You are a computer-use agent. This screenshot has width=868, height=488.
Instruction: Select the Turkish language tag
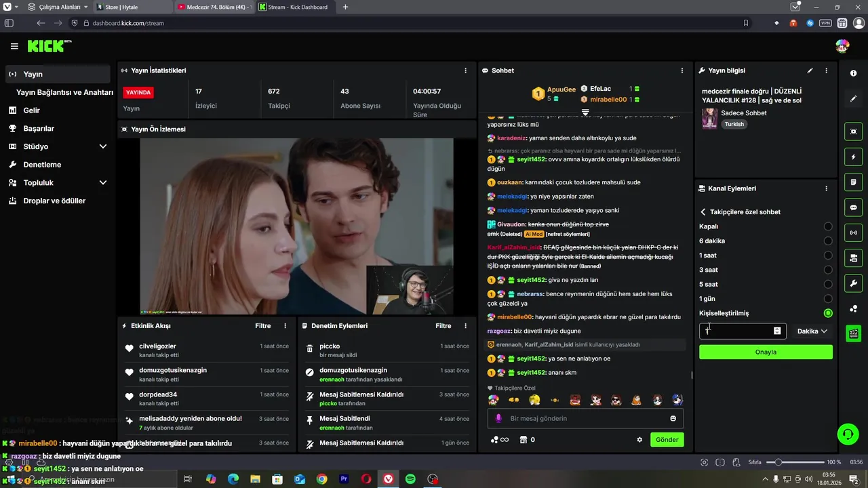pos(734,125)
